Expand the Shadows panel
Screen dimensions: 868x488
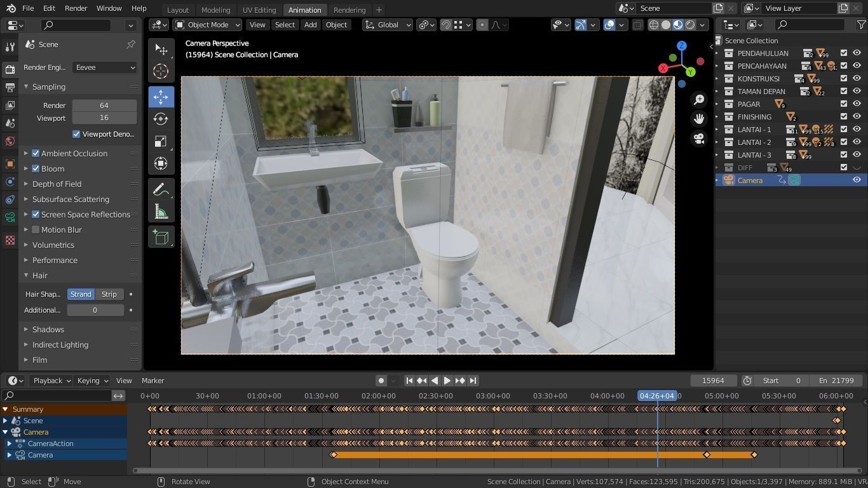[48, 329]
